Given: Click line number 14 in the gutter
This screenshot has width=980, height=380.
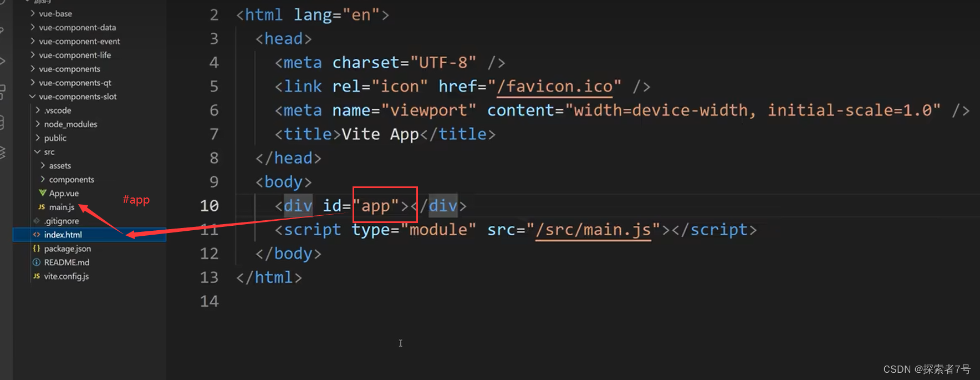Looking at the screenshot, I should 210,301.
